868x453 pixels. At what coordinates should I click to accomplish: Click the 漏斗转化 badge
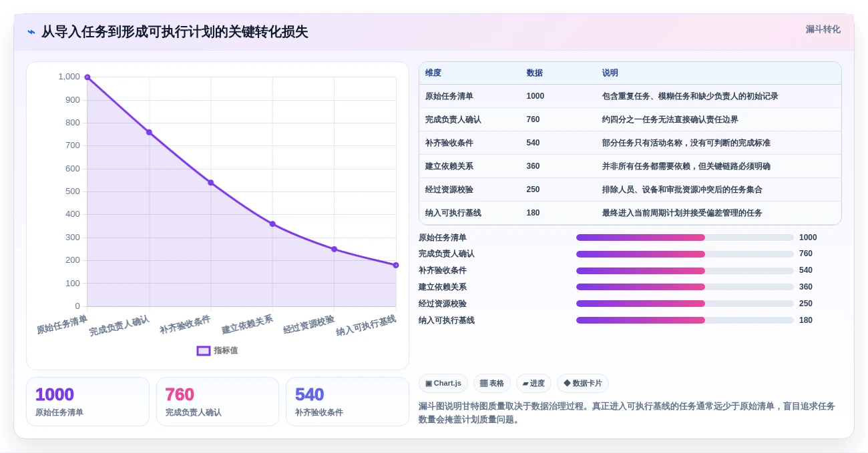click(x=823, y=29)
